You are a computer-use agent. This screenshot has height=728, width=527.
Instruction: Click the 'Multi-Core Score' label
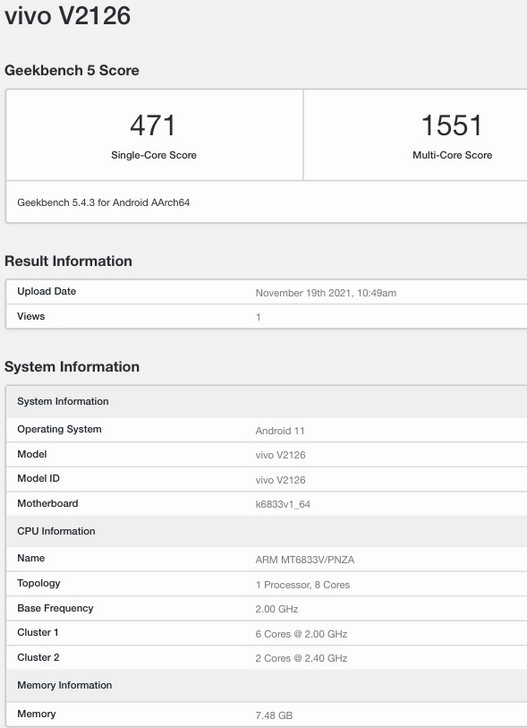pyautogui.click(x=452, y=155)
